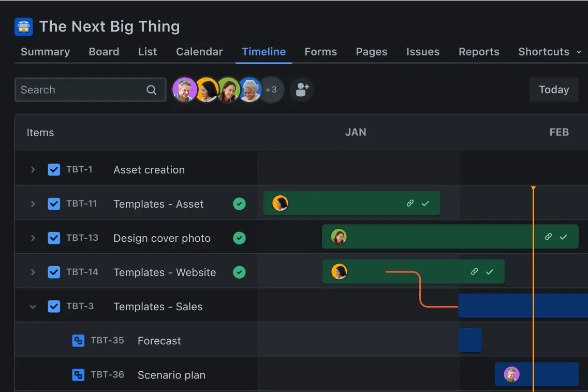Collapse the TBT-3 Templates - Sales row
The width and height of the screenshot is (588, 392).
[33, 306]
